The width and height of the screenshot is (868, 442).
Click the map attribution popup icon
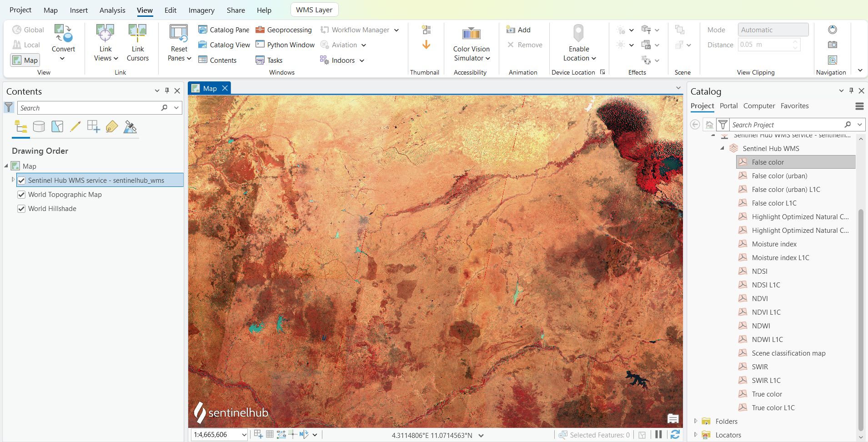673,418
